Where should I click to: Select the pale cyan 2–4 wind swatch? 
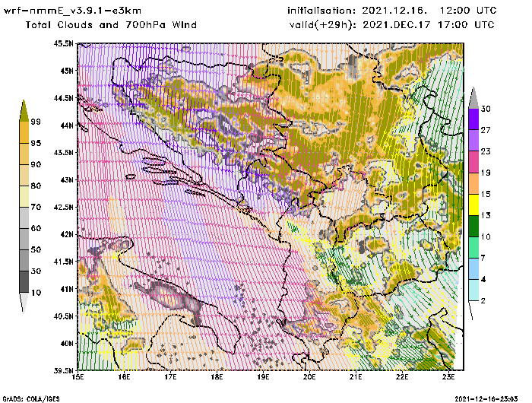(473, 290)
